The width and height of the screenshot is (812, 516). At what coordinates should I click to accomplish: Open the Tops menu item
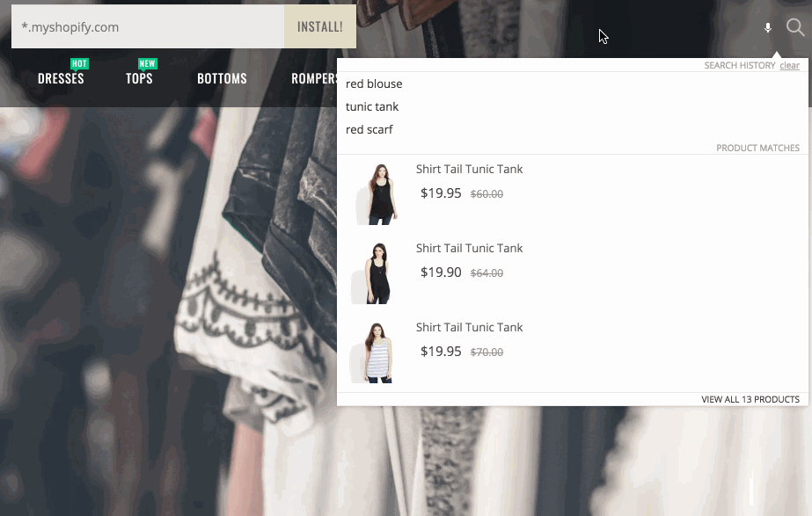pos(139,79)
